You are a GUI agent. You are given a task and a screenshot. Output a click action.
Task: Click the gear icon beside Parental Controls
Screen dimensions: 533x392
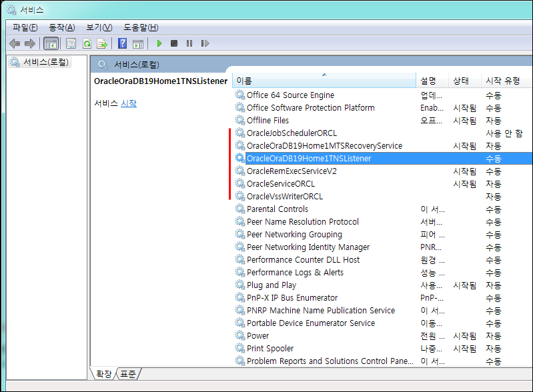pos(240,209)
